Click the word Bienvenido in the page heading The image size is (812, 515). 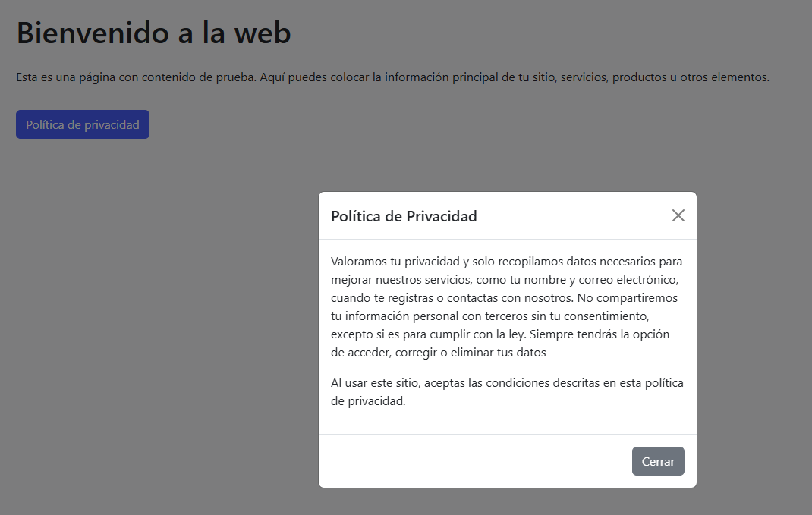click(x=93, y=33)
